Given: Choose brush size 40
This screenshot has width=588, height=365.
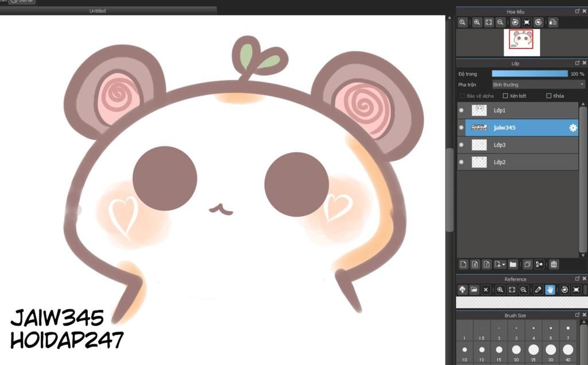Looking at the screenshot, I should click(568, 353).
